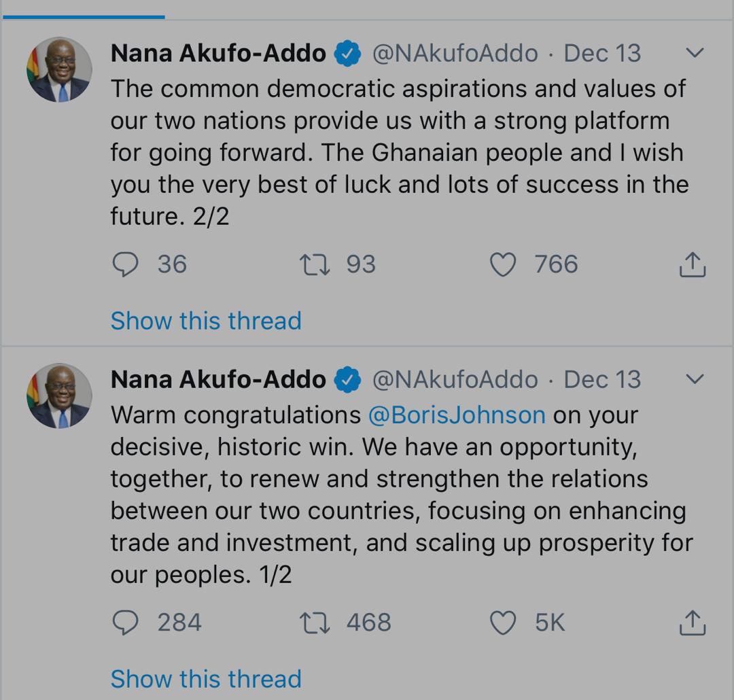Share the 1/2 congratulations tweet
Image resolution: width=734 pixels, height=700 pixels.
(x=693, y=623)
